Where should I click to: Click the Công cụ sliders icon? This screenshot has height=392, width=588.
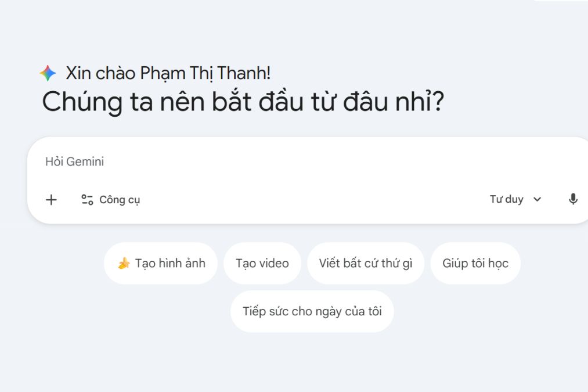(87, 200)
